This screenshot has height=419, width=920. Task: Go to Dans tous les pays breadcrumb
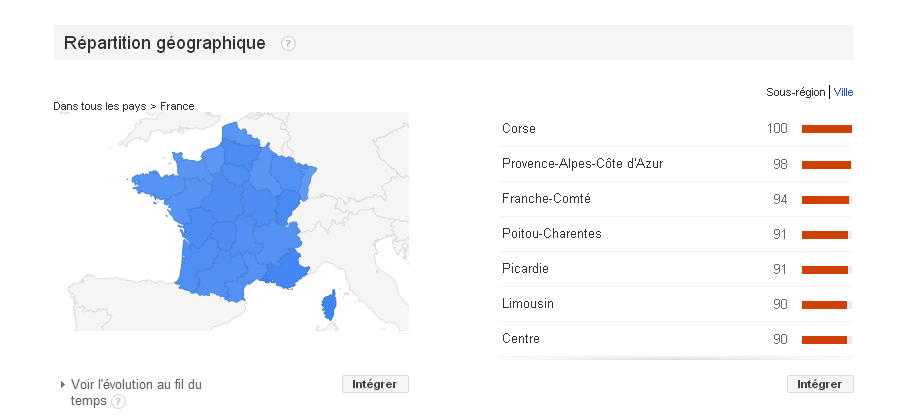tap(99, 106)
